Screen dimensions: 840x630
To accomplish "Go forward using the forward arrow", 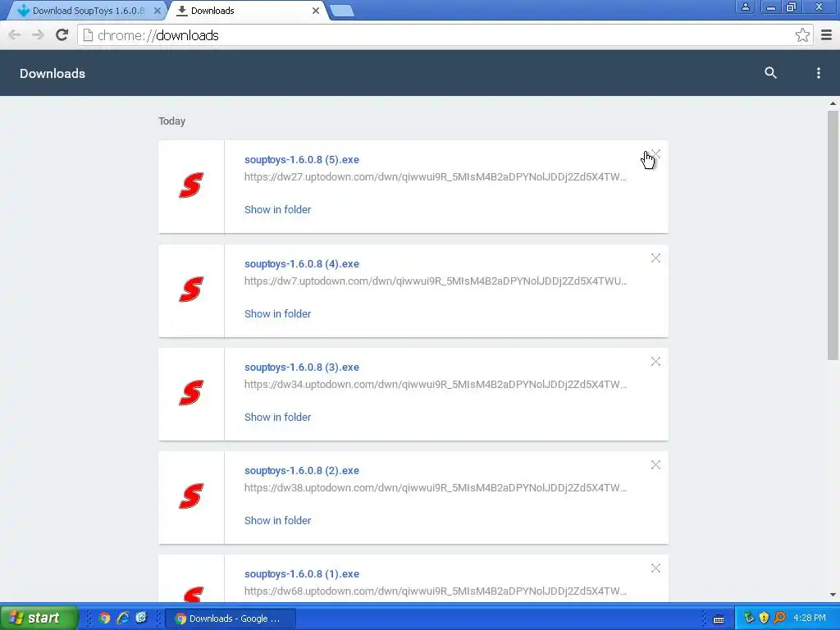I will pos(38,34).
